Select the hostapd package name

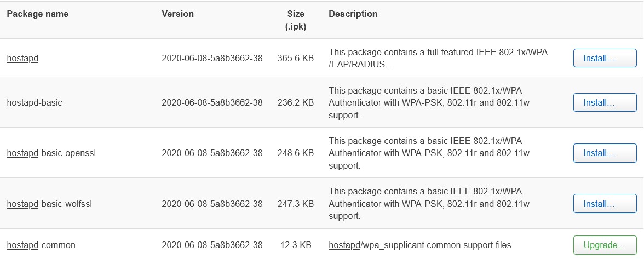tap(22, 58)
